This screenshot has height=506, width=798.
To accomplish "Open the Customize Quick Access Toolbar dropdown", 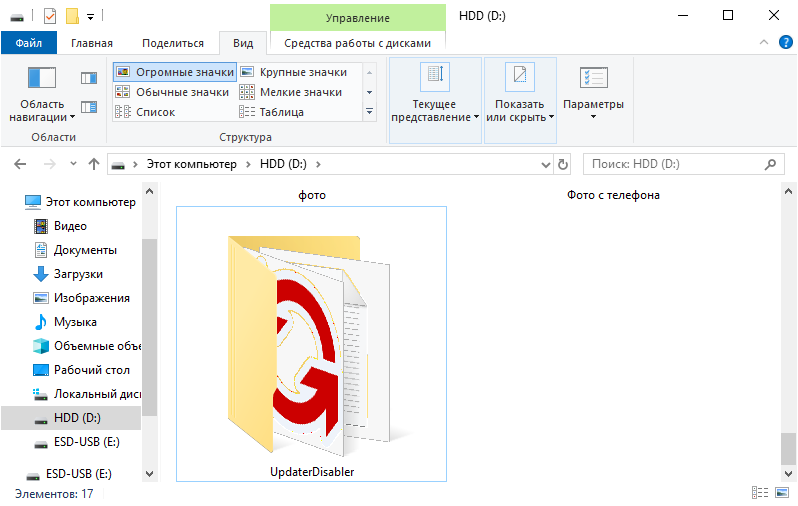I will coord(90,17).
